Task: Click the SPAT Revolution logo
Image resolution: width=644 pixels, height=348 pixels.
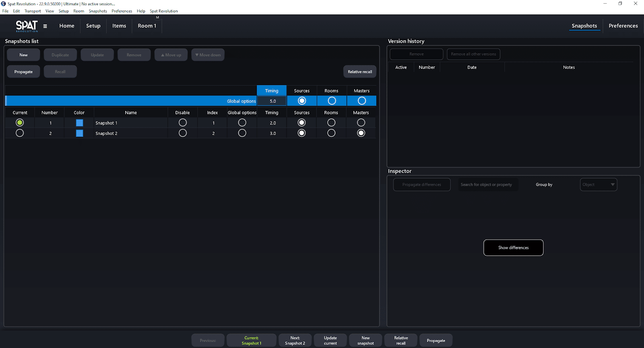Action: point(27,26)
